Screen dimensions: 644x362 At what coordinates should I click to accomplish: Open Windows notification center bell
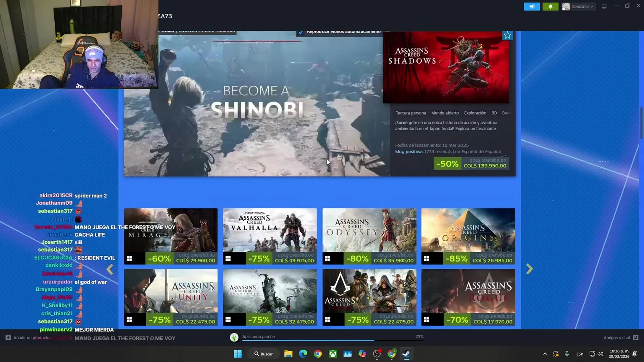635,354
